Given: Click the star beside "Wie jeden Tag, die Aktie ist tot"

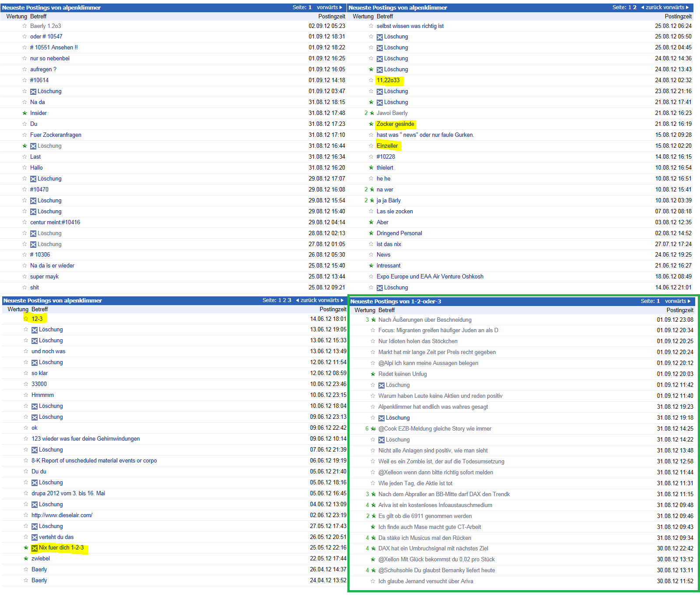Looking at the screenshot, I should pos(373,483).
